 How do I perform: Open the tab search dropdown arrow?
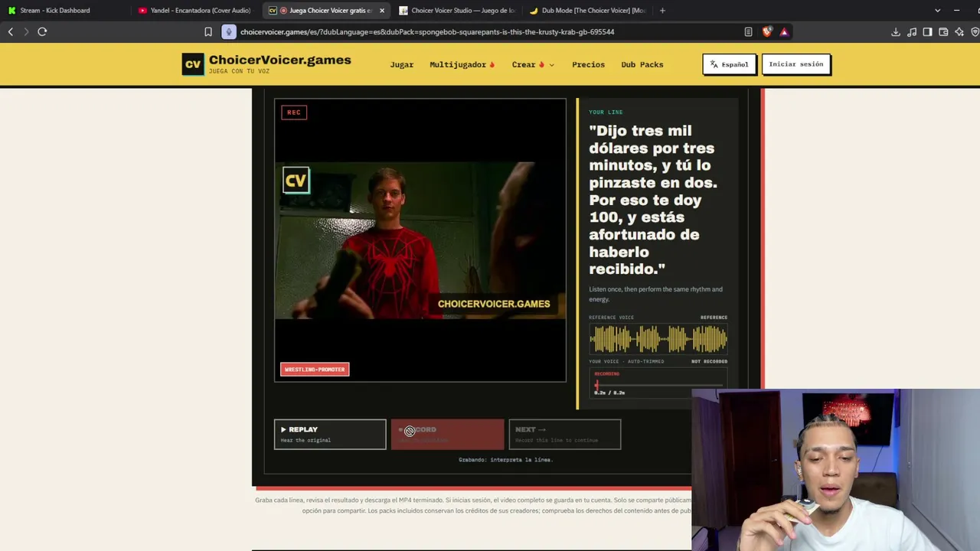point(937,11)
